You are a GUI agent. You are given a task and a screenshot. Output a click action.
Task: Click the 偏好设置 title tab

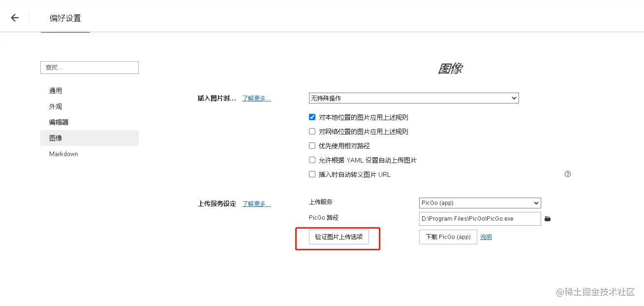point(65,18)
